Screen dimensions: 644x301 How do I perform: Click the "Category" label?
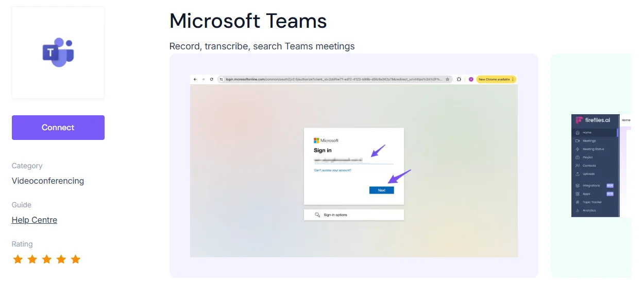(27, 166)
